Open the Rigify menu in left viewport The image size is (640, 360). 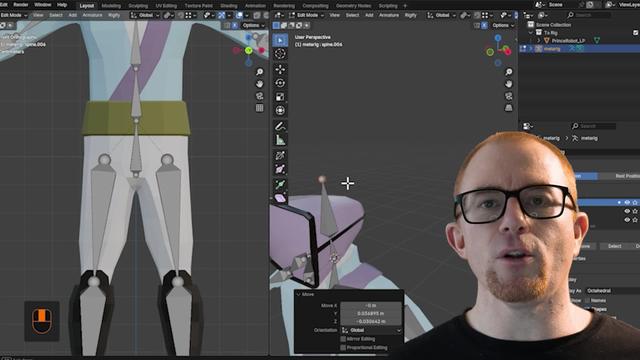tap(114, 15)
